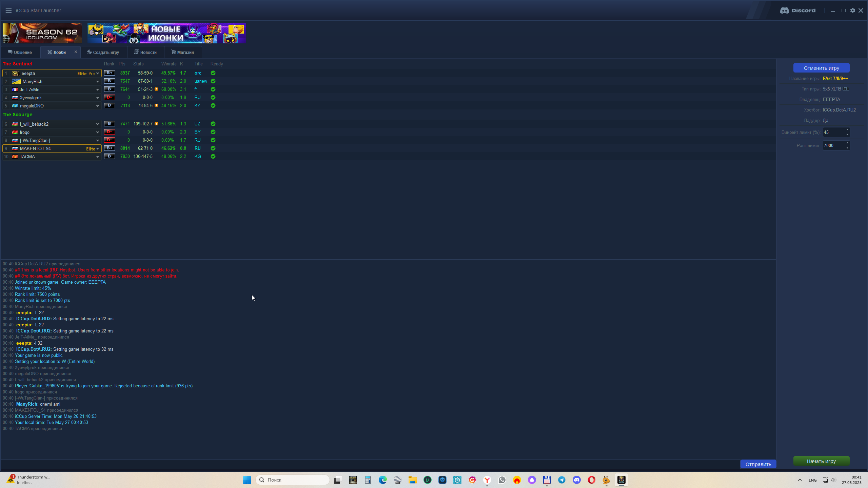Click the XLTB info badge by game type
This screenshot has height=488, width=868.
pyautogui.click(x=846, y=89)
